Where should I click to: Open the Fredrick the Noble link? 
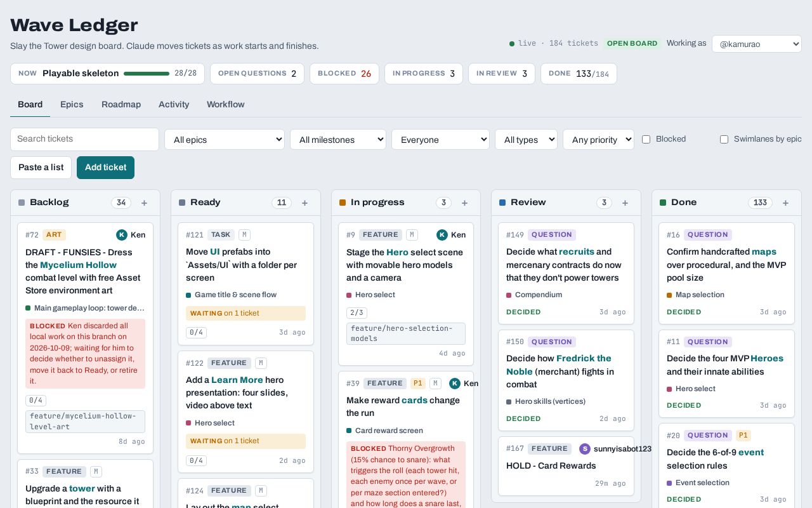pos(559,365)
